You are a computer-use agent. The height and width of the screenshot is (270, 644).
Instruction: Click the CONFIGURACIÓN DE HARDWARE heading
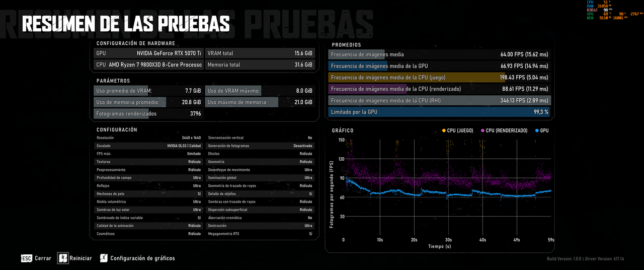[136, 43]
